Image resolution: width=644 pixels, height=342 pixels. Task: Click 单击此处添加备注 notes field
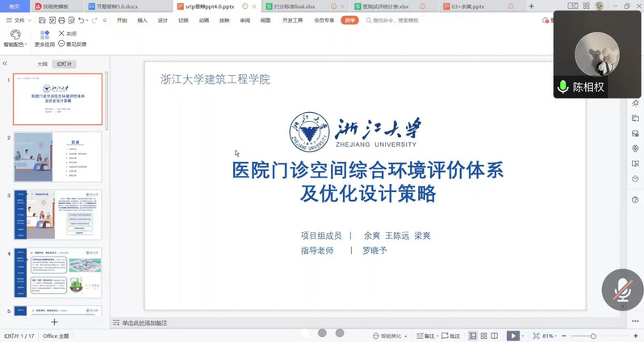tap(144, 323)
